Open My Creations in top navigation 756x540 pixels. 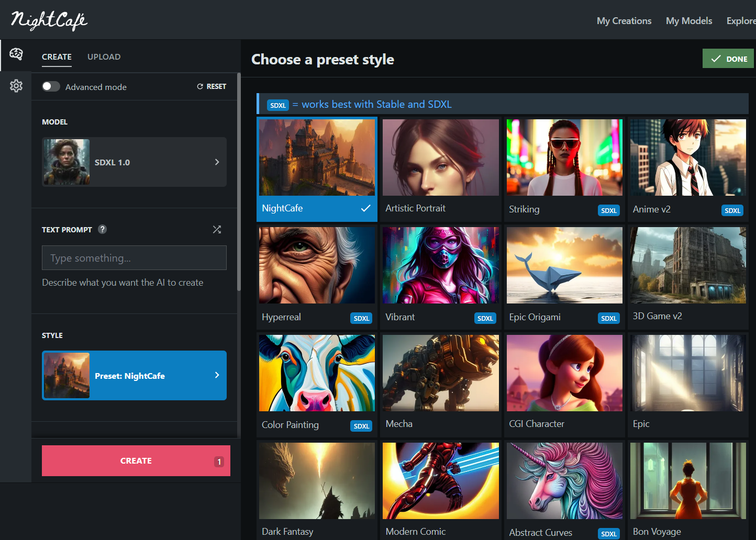point(624,21)
